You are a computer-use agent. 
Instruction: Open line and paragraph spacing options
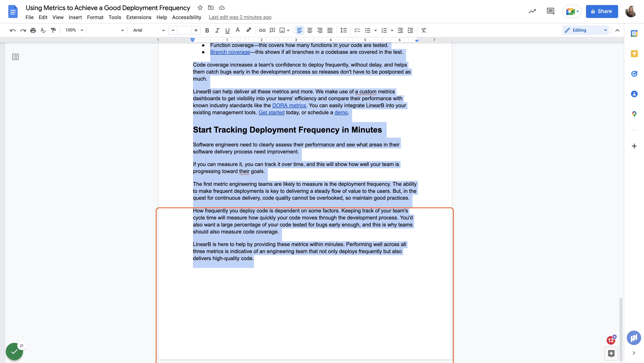coord(344,30)
